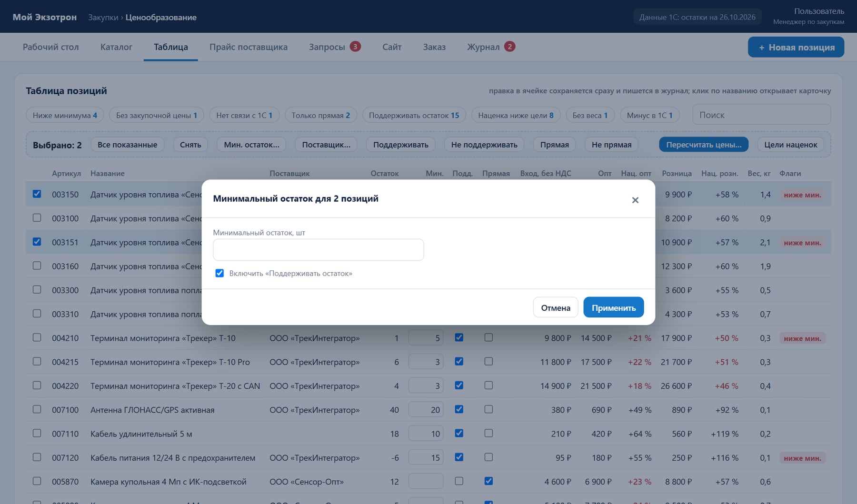Go to the Журнал tab
This screenshot has width=857, height=504.
point(491,47)
